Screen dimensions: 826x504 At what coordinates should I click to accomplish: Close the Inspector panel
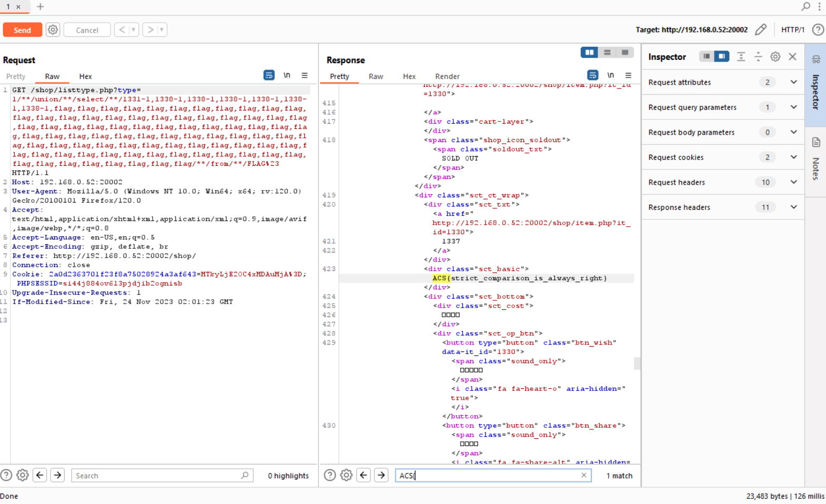click(x=792, y=56)
